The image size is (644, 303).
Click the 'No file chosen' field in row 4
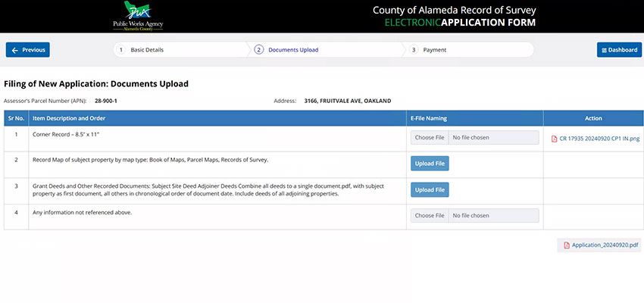(494, 216)
